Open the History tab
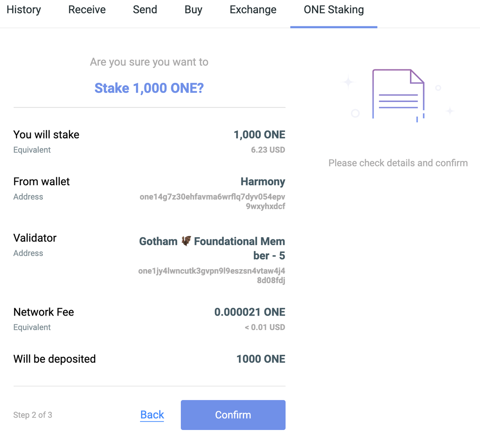 pyautogui.click(x=24, y=10)
